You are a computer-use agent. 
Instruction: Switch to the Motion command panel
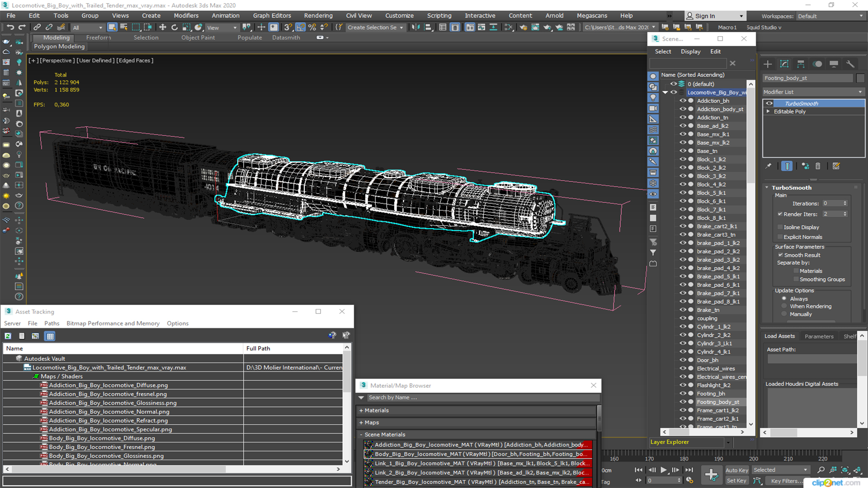[x=817, y=64]
